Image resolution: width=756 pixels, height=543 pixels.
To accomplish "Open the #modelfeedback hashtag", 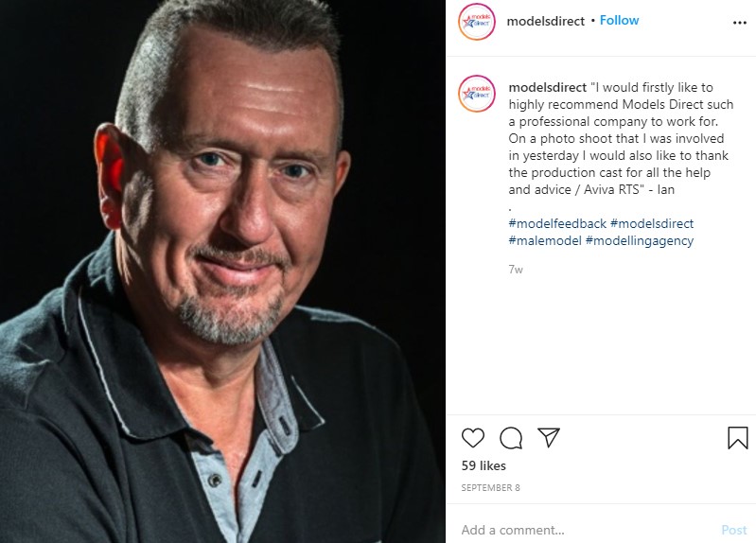I will 557,223.
